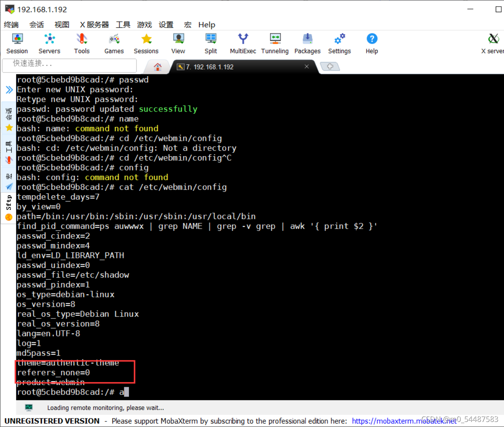This screenshot has width=504, height=427.
Task: Click the remote monitoring icon
Action: coord(29,407)
